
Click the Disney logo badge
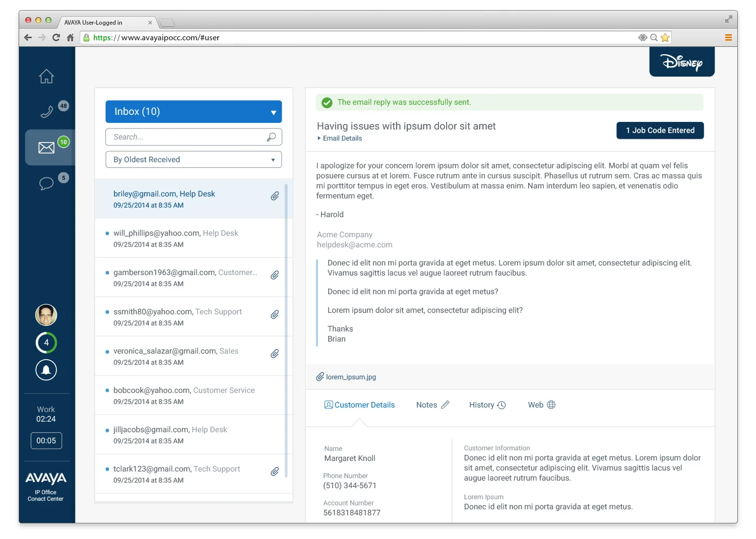[x=682, y=61]
